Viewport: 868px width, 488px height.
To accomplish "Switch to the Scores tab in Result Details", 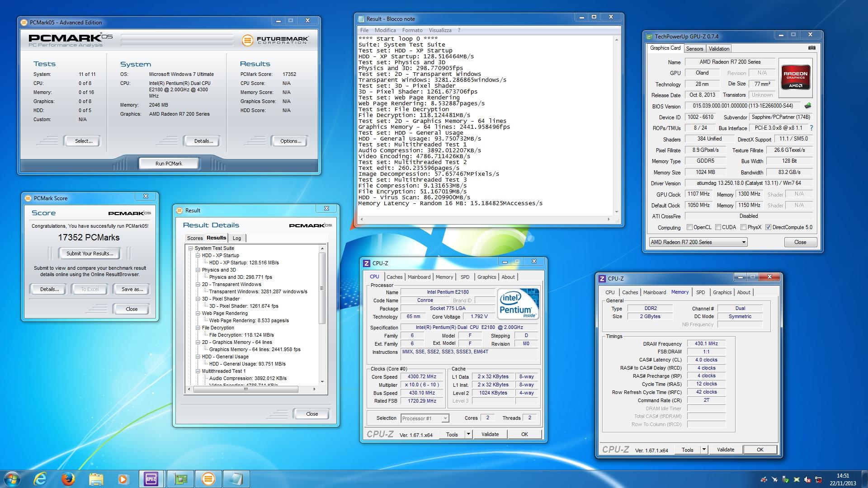I will point(195,238).
